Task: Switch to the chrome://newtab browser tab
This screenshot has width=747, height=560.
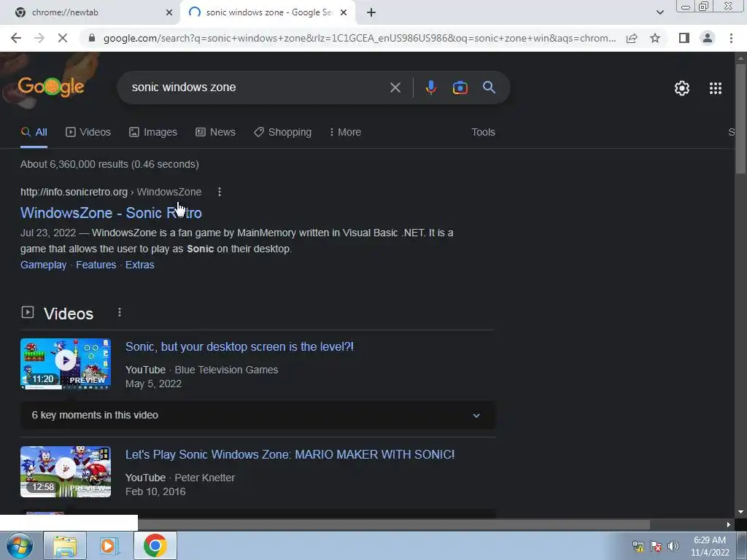Action: pyautogui.click(x=90, y=12)
